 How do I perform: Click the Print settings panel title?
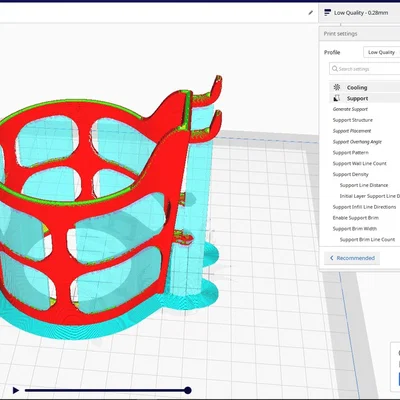(340, 34)
